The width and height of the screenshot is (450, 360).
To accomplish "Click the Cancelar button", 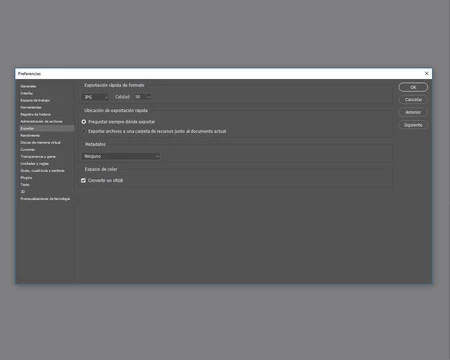I will 413,99.
